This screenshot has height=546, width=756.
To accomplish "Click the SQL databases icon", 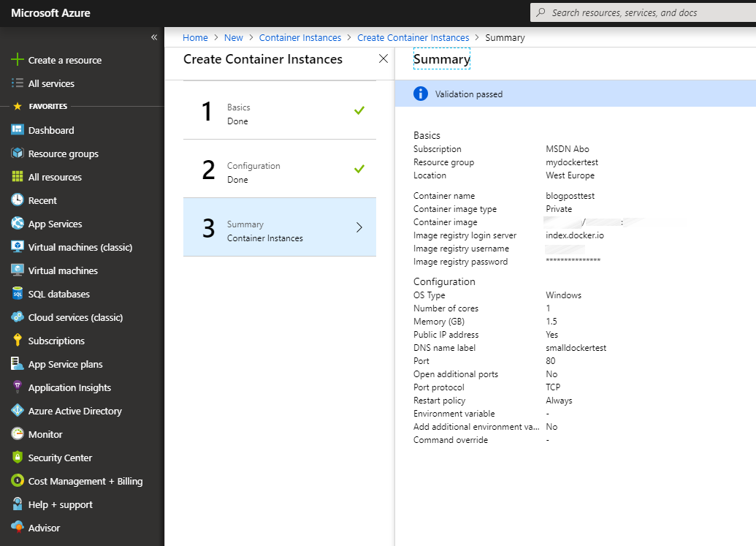I will tap(18, 293).
